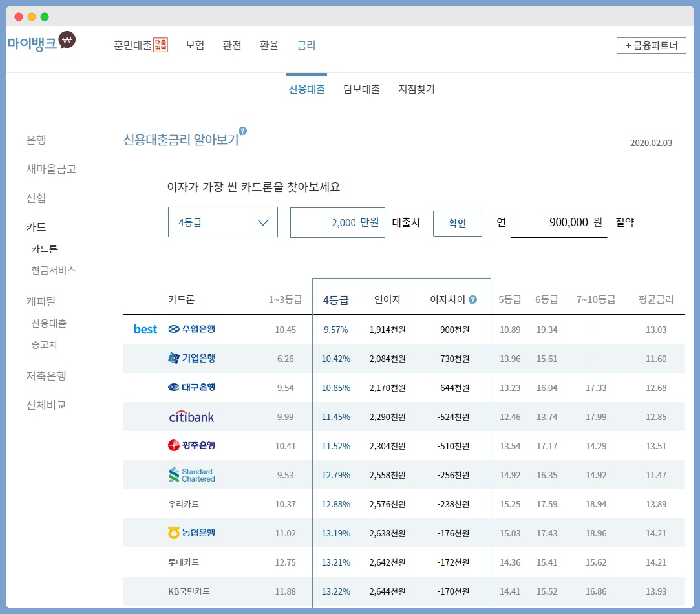Click the 6등급 column header
Screen dimensions: 700x614
(547, 300)
